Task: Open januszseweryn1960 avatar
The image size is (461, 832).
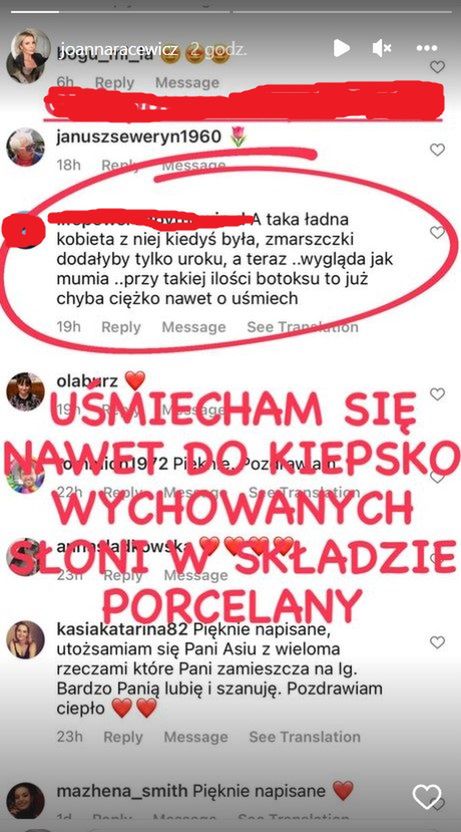Action: 25,147
